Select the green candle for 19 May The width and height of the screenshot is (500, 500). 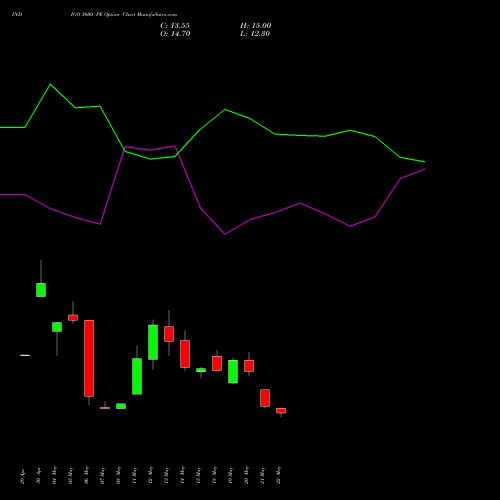tap(233, 372)
